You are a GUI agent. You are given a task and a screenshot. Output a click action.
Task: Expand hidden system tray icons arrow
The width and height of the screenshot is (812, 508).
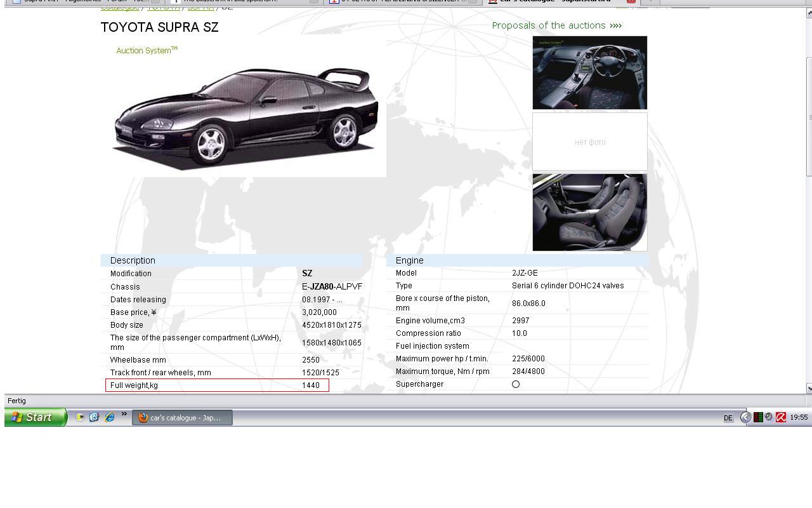[746, 417]
